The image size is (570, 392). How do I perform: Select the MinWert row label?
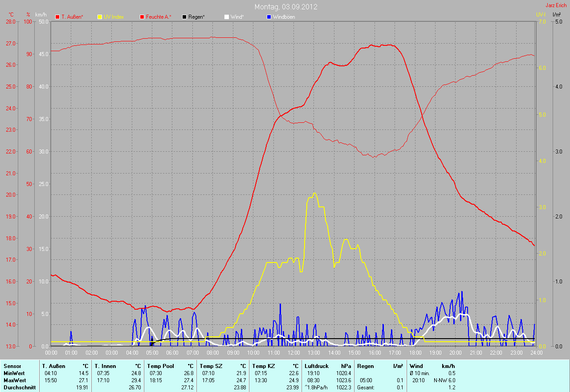coord(14,373)
